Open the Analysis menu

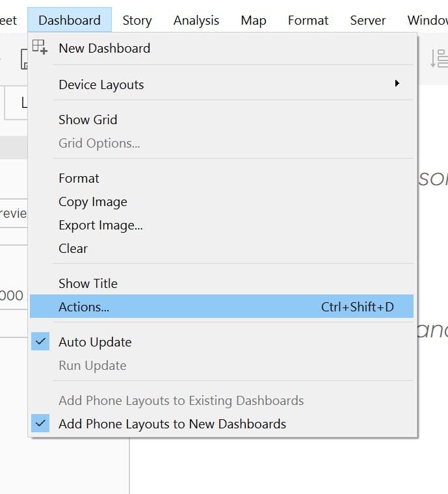pyautogui.click(x=196, y=21)
